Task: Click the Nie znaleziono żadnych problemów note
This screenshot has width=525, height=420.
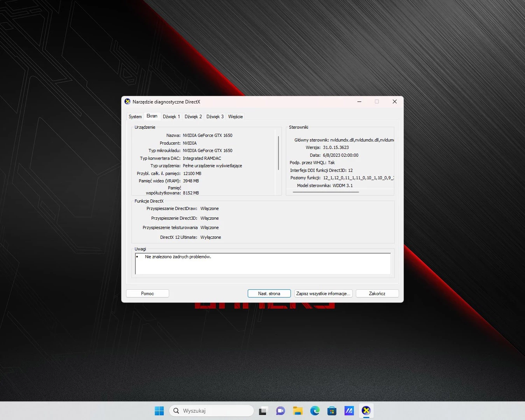Action: pos(178,257)
